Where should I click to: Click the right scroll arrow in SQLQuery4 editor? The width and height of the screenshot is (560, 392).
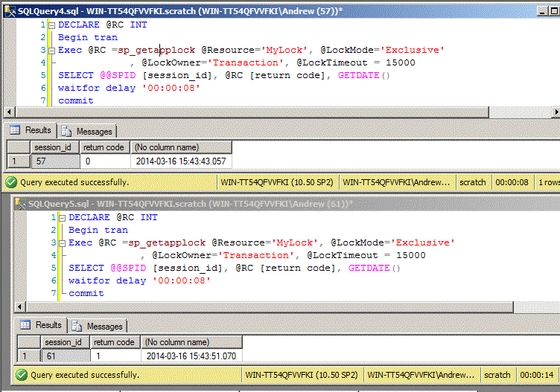[x=556, y=112]
